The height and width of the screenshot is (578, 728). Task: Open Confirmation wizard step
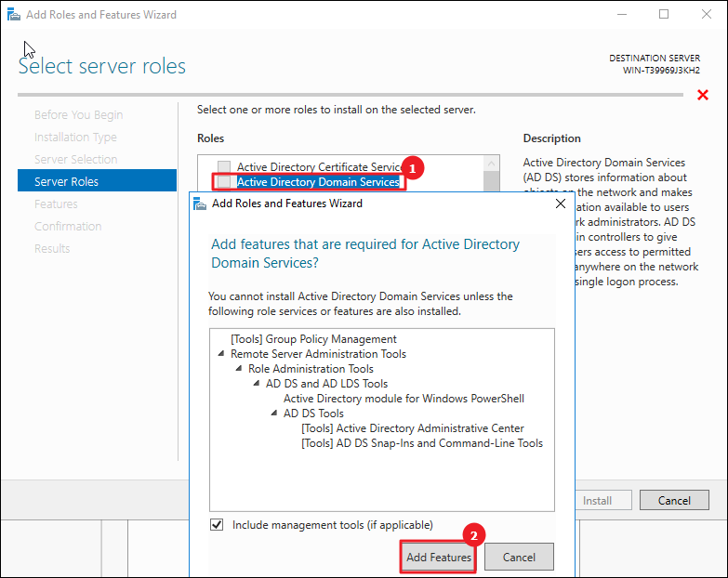pyautogui.click(x=68, y=226)
